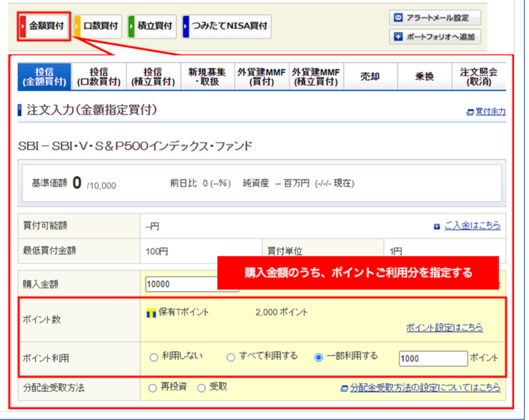Open 分配金受取方法の設定についてはこちら link
This screenshot has width=529, height=420.
pyautogui.click(x=425, y=387)
